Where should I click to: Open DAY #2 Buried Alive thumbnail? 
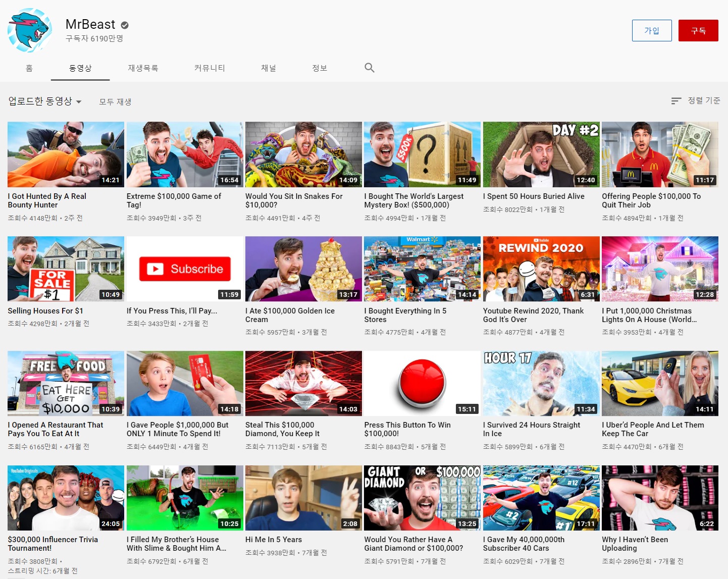click(x=541, y=154)
